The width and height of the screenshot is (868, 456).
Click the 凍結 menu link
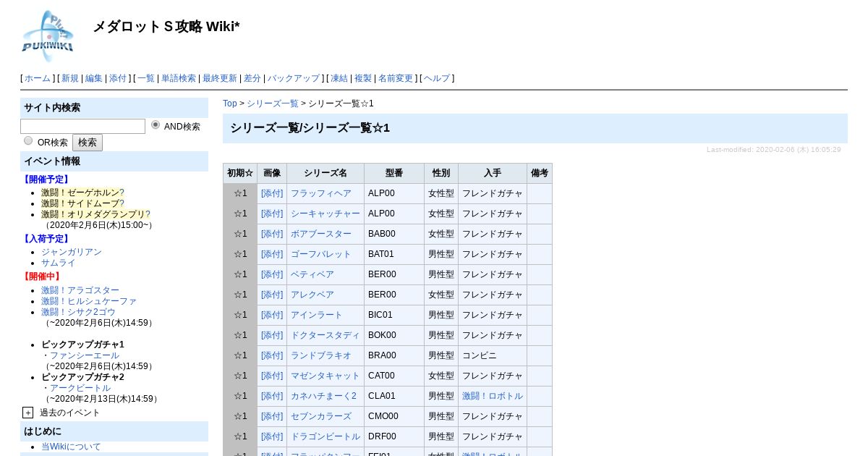click(x=339, y=78)
